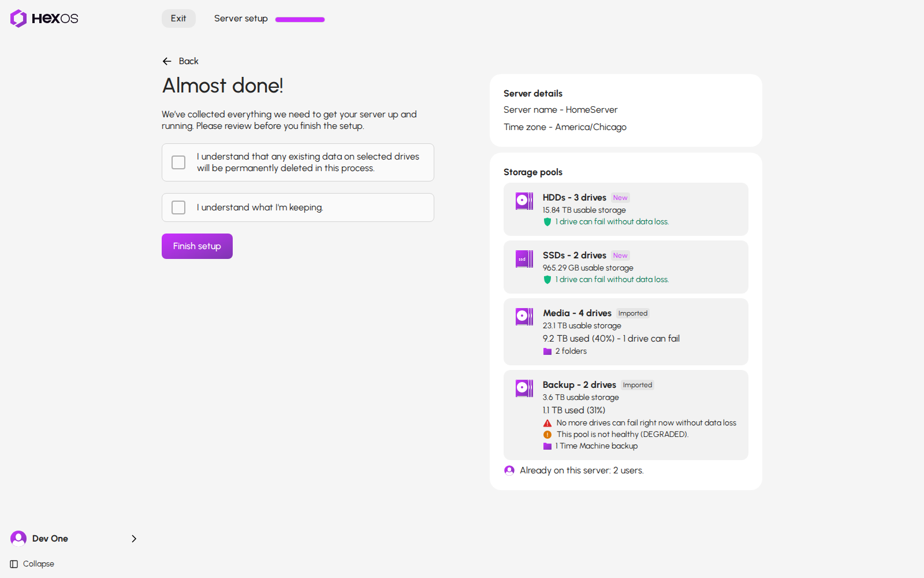Click the "23.1 TB usable storage" text
Screen dimensions: 924x578
coord(582,326)
